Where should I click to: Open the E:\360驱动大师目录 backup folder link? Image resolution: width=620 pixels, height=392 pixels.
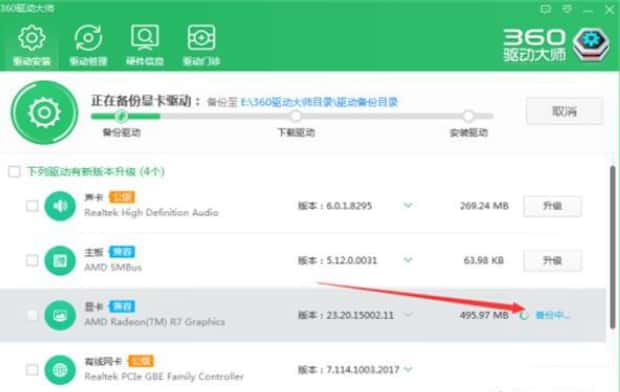coord(319,102)
